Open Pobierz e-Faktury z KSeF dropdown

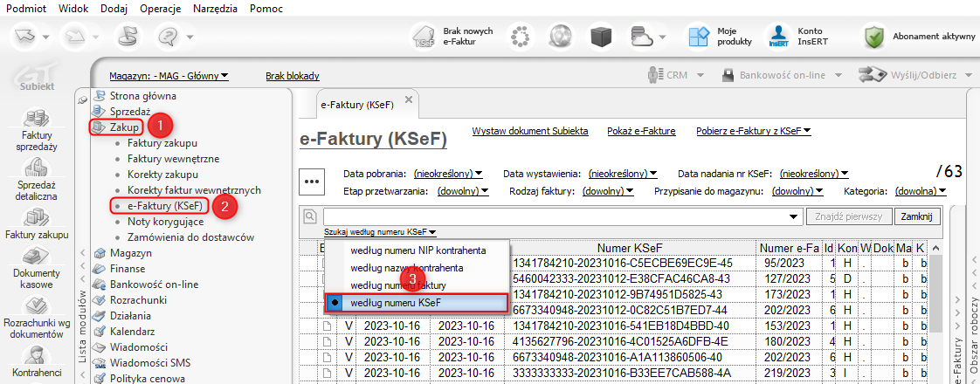[753, 131]
